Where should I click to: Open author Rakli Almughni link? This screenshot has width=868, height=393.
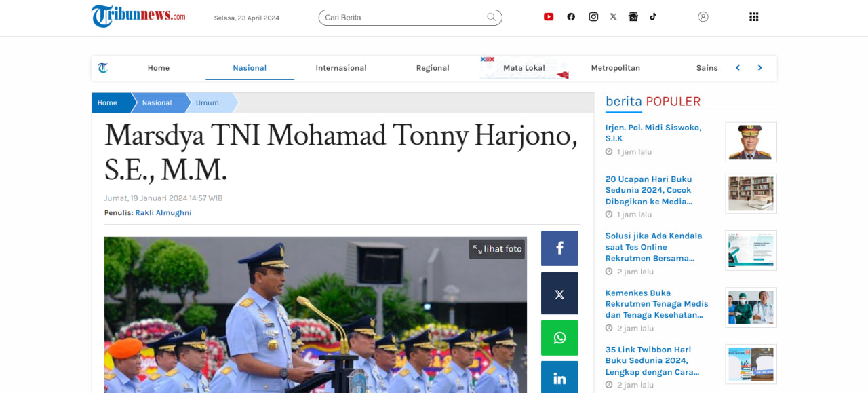tap(163, 213)
